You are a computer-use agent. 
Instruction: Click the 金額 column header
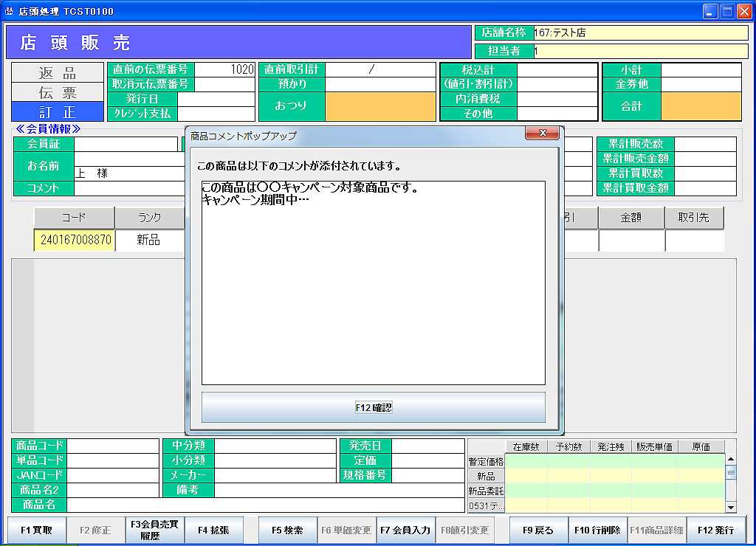click(x=631, y=218)
